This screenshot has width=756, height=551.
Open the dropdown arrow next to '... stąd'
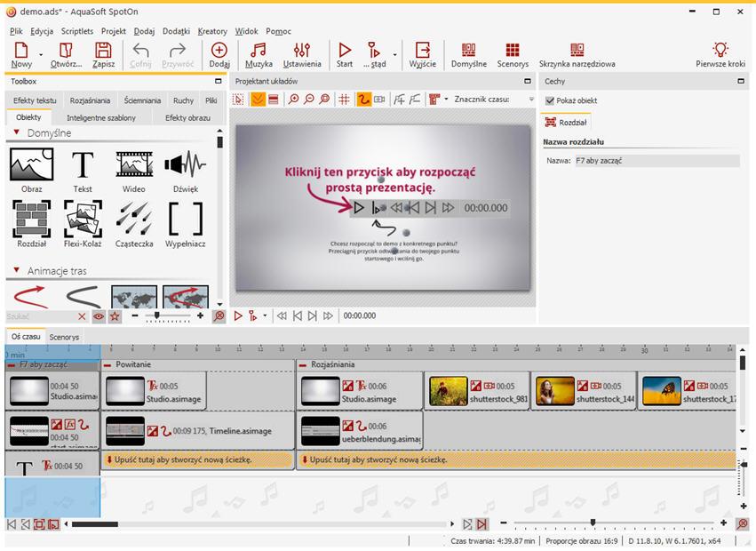pyautogui.click(x=394, y=54)
